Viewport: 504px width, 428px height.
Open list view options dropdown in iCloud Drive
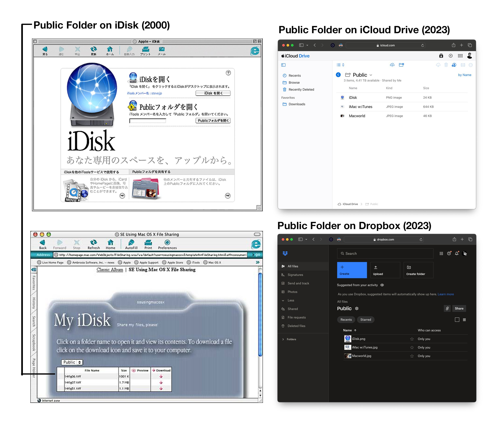(x=340, y=65)
